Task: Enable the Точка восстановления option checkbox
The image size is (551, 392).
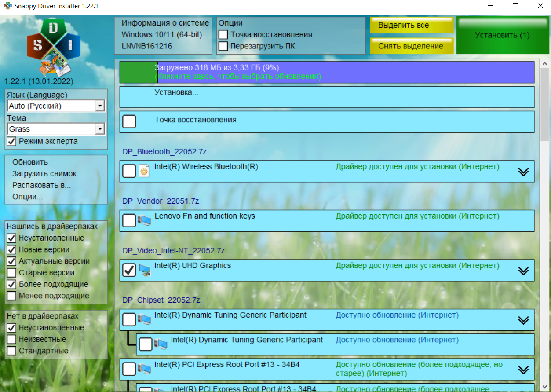Action: click(x=223, y=34)
